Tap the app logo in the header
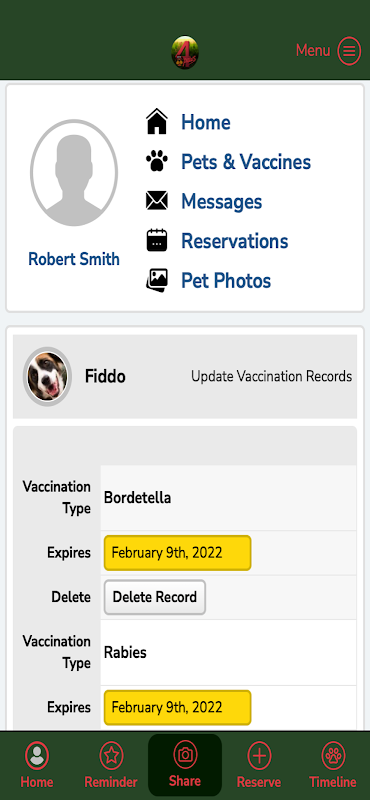The height and width of the screenshot is (800, 370). tap(185, 52)
